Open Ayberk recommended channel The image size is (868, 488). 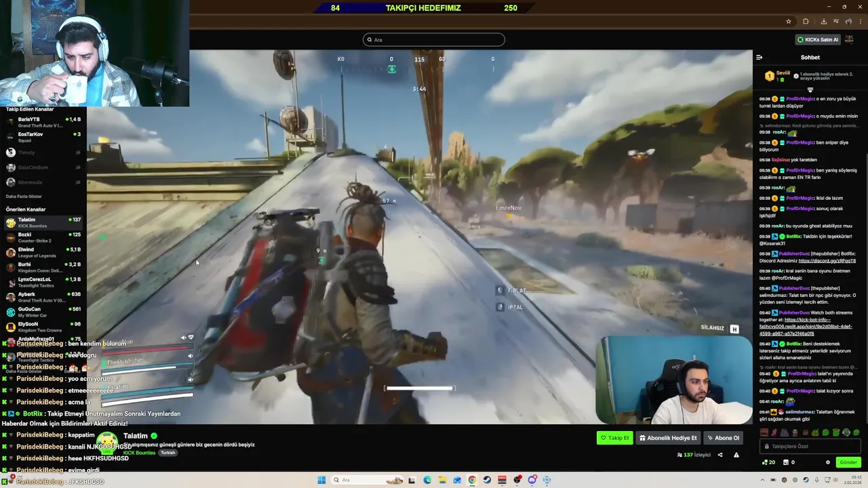(x=43, y=297)
